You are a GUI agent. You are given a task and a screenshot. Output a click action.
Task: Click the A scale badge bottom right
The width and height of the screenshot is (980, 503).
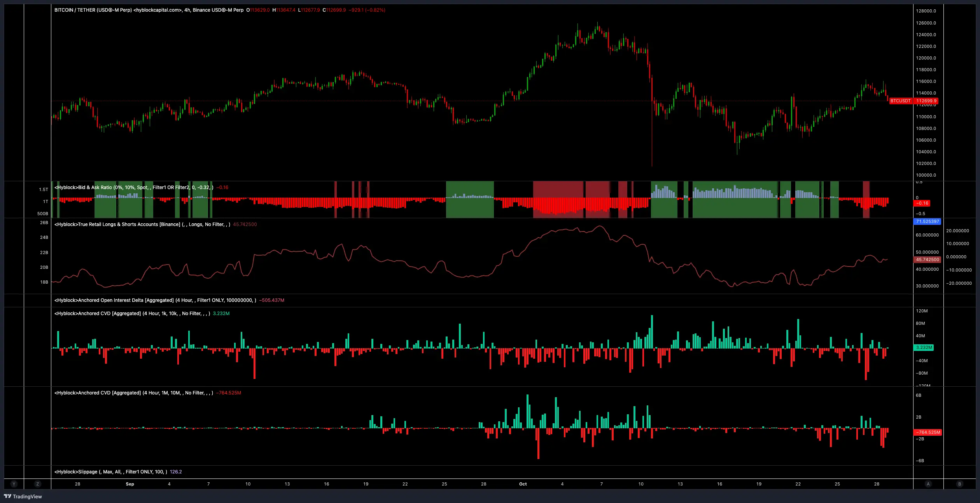tap(928, 484)
